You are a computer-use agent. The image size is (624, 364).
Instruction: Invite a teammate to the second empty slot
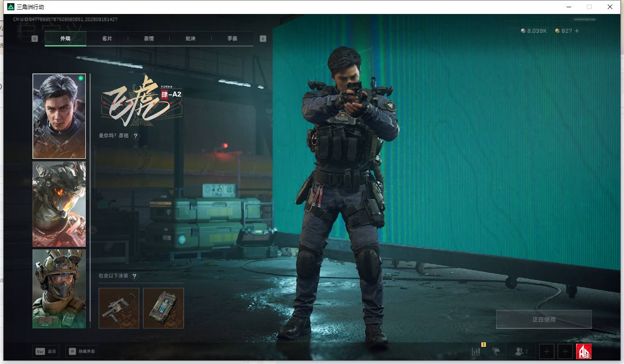pos(565,351)
